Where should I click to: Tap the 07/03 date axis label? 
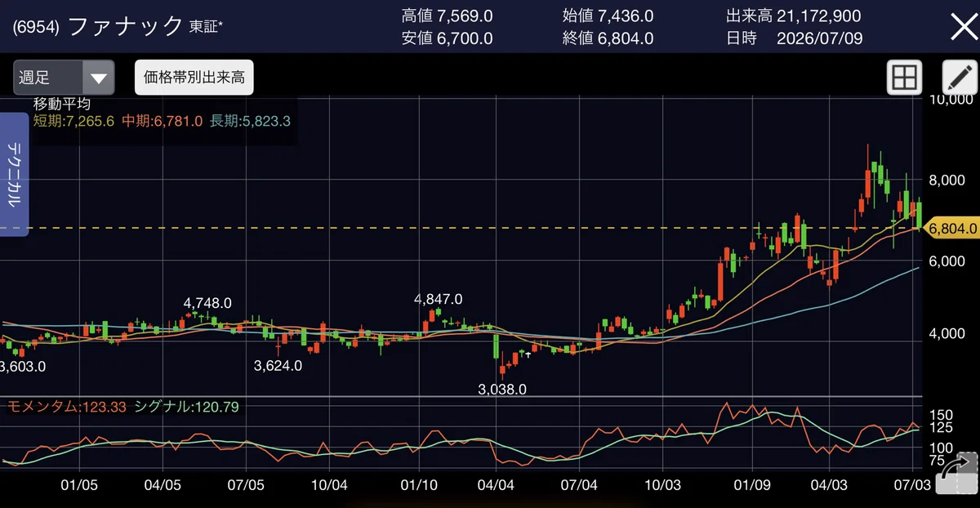pyautogui.click(x=912, y=484)
